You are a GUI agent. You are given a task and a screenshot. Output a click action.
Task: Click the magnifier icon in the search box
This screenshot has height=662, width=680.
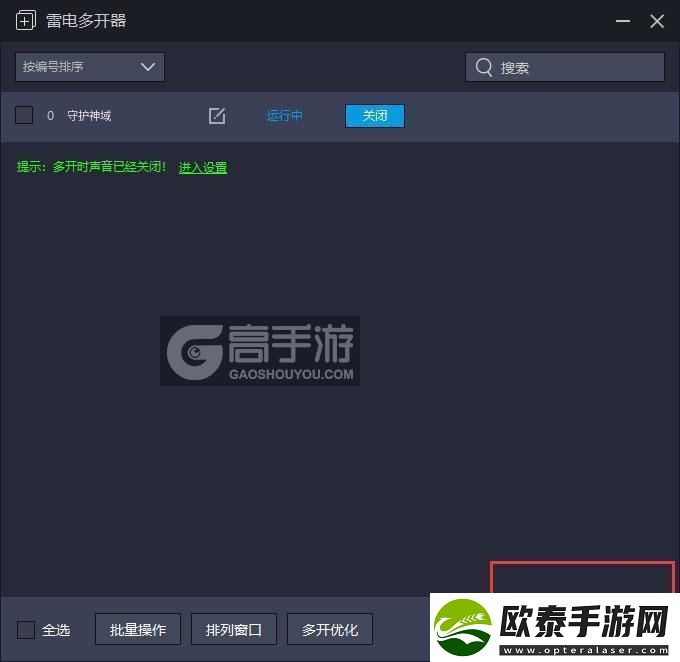[x=484, y=67]
